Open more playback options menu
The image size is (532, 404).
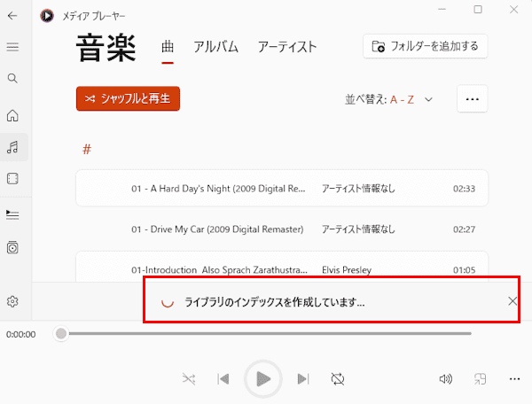[x=514, y=379]
